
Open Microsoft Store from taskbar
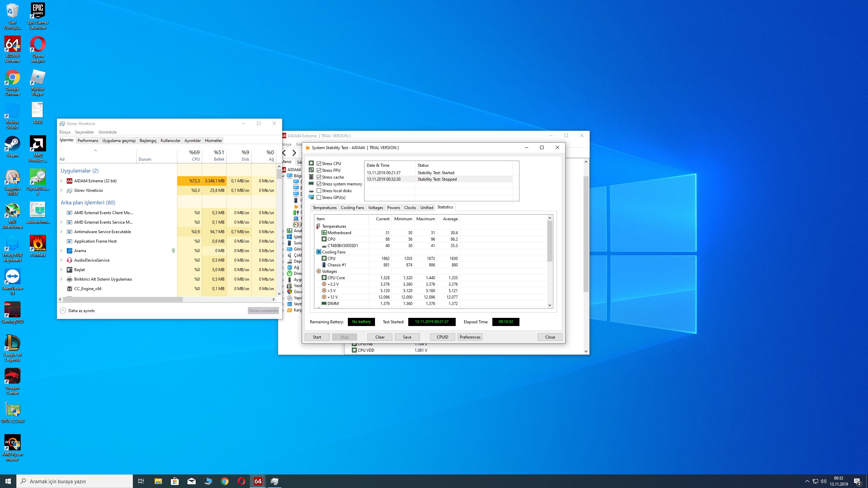coord(175,481)
